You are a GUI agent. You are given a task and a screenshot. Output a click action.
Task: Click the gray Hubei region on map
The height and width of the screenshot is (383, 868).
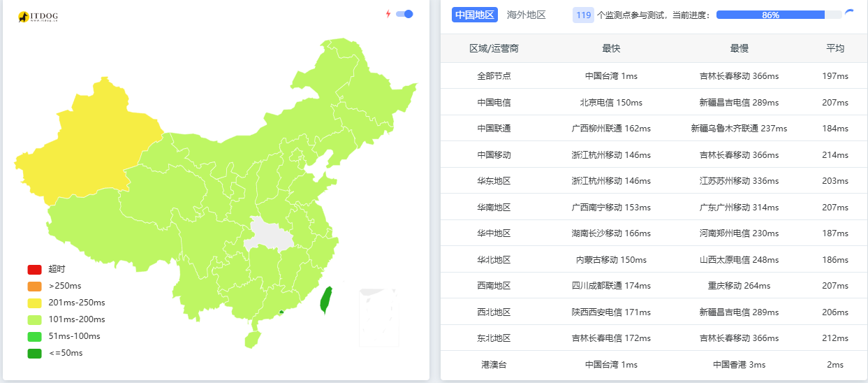pyautogui.click(x=269, y=234)
